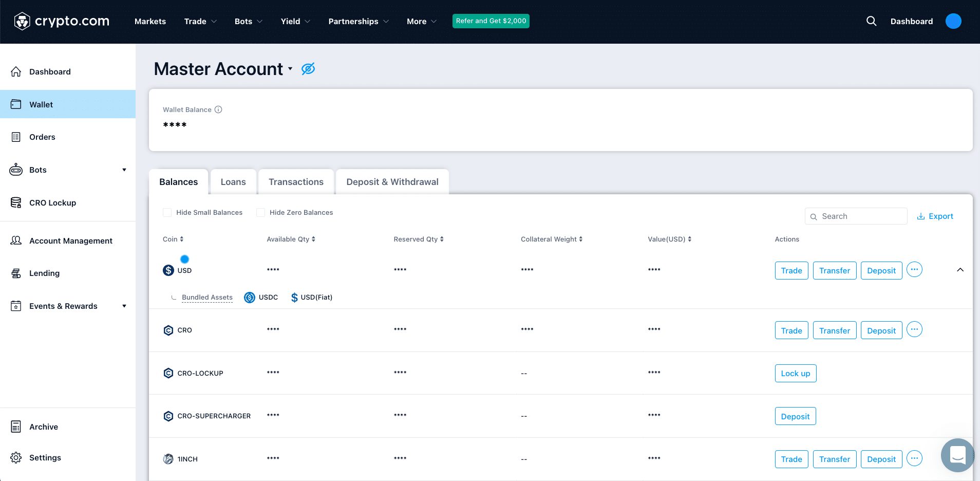Open the chat support bubble
This screenshot has width=980, height=481.
coord(957,455)
